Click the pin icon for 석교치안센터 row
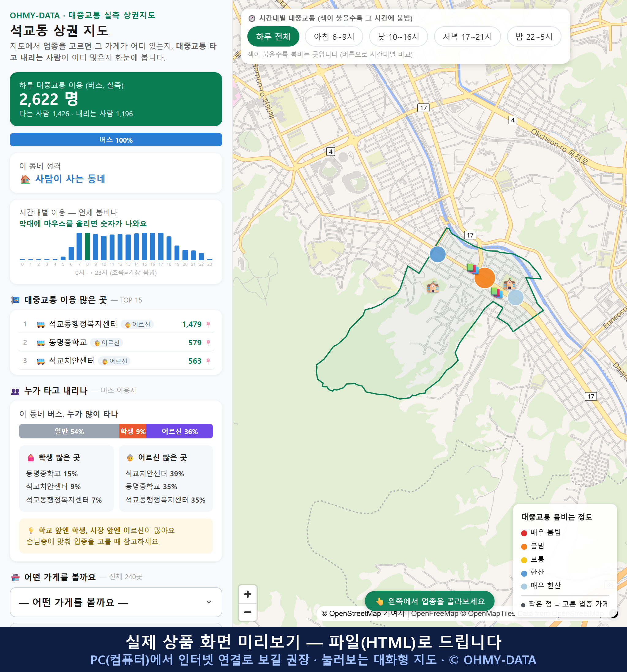 click(x=208, y=361)
